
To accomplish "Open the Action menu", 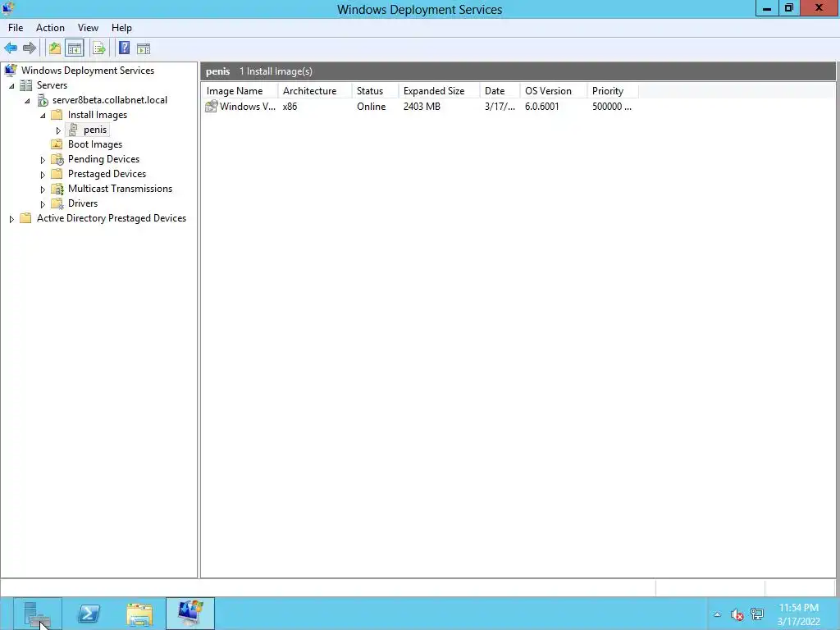I will pos(50,28).
